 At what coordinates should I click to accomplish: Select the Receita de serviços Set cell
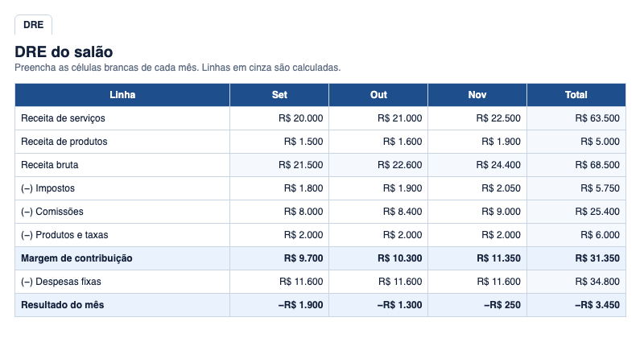279,118
